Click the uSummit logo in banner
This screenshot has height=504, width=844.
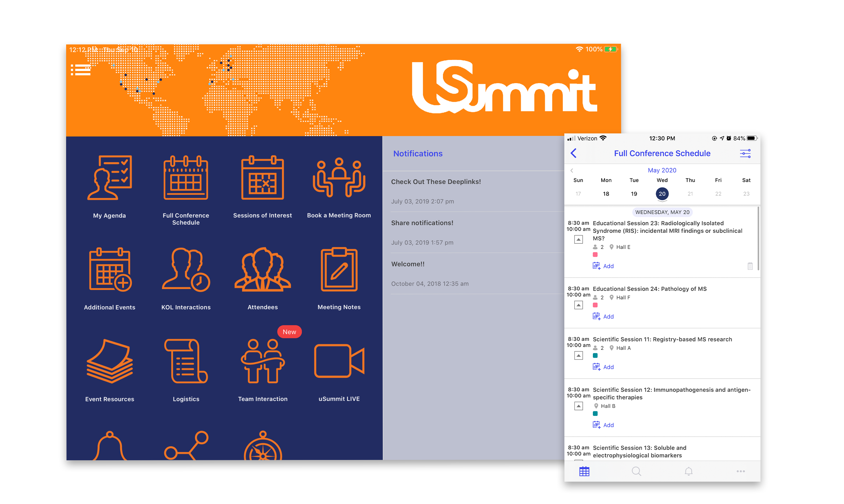504,87
